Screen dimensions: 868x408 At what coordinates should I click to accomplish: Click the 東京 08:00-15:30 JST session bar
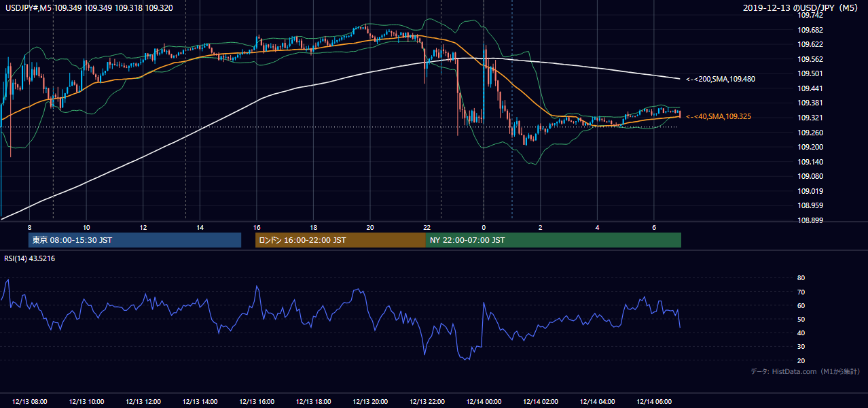point(135,240)
